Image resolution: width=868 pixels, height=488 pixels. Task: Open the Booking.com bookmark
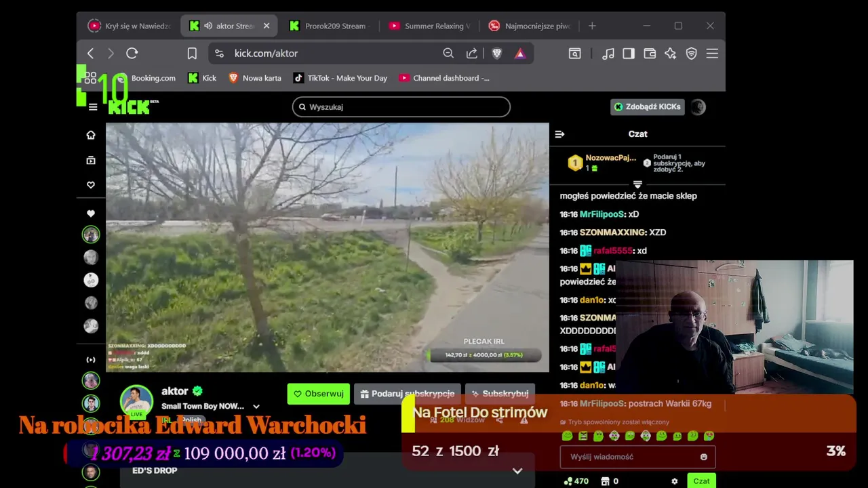click(x=145, y=78)
